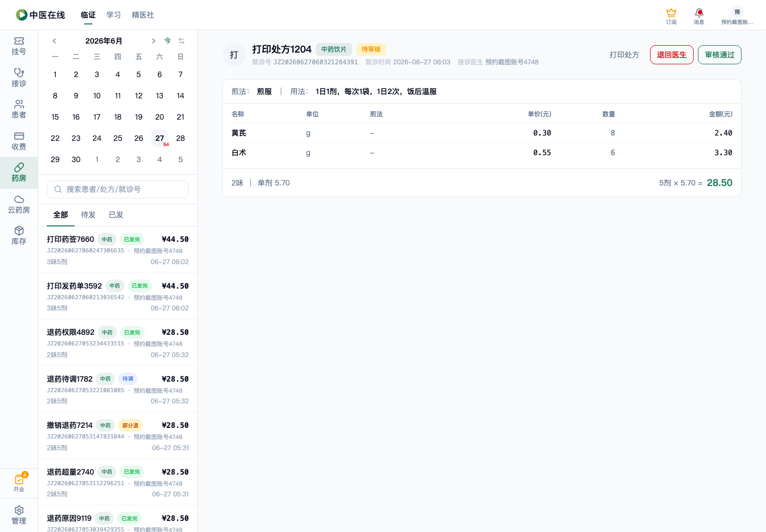Open the 预约截图账号 account avatar
The height and width of the screenshot is (532, 766).
[x=737, y=16]
